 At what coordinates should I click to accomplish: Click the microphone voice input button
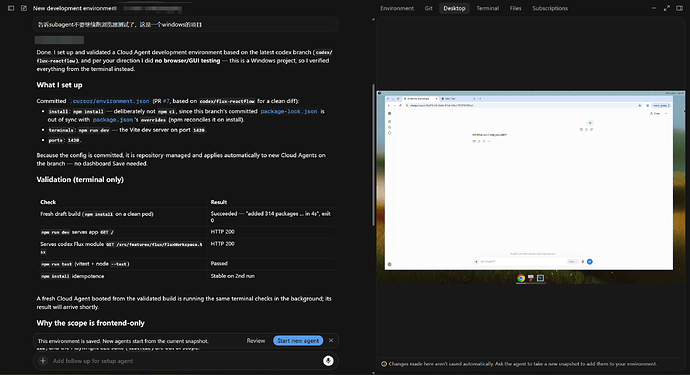328,361
